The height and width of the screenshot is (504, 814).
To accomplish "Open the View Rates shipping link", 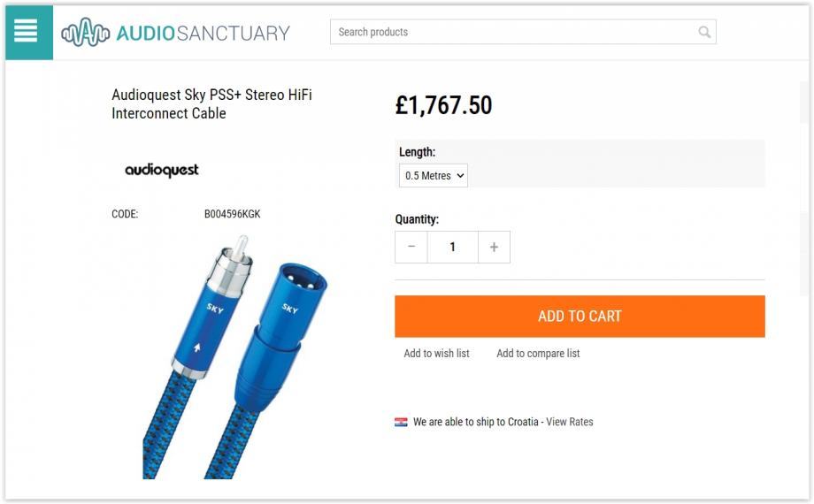I will pos(570,422).
